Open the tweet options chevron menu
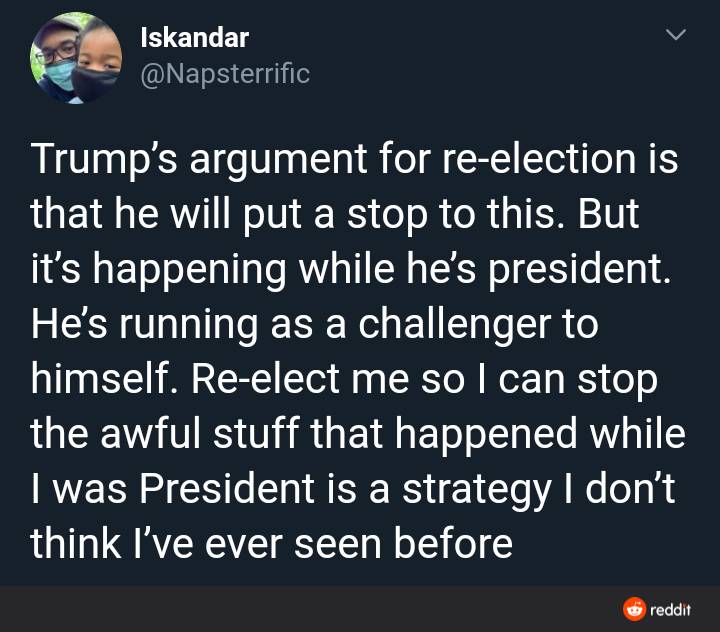720x632 pixels. (676, 34)
